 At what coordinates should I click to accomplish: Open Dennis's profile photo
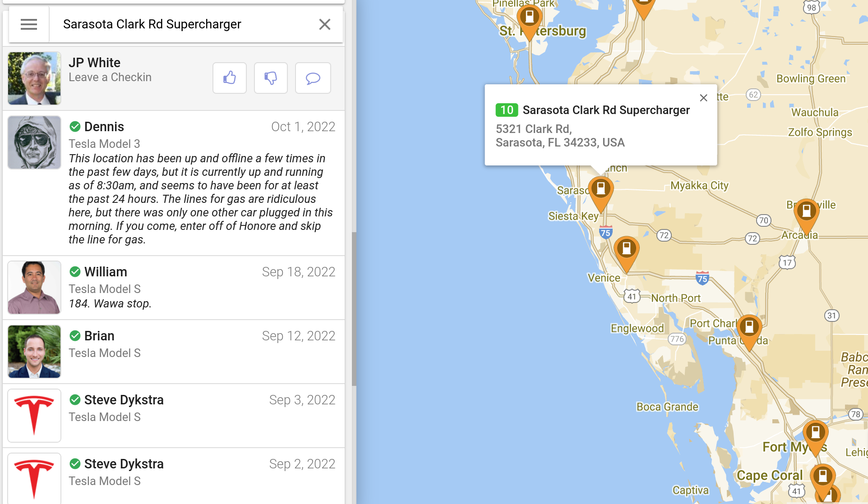point(34,142)
